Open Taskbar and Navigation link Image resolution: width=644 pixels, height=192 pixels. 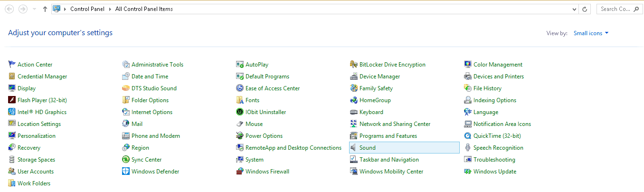(x=389, y=160)
